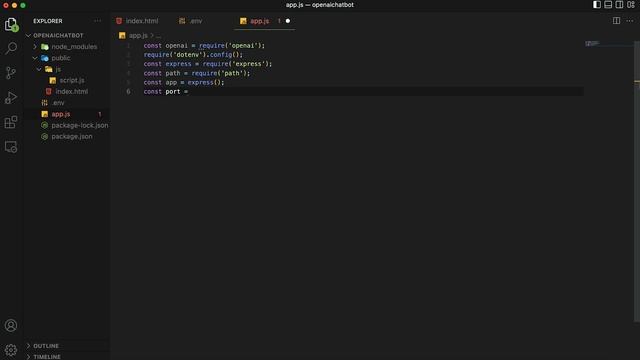Toggle bottom panel layout icon
The height and width of the screenshot is (360, 640).
coord(608,4)
